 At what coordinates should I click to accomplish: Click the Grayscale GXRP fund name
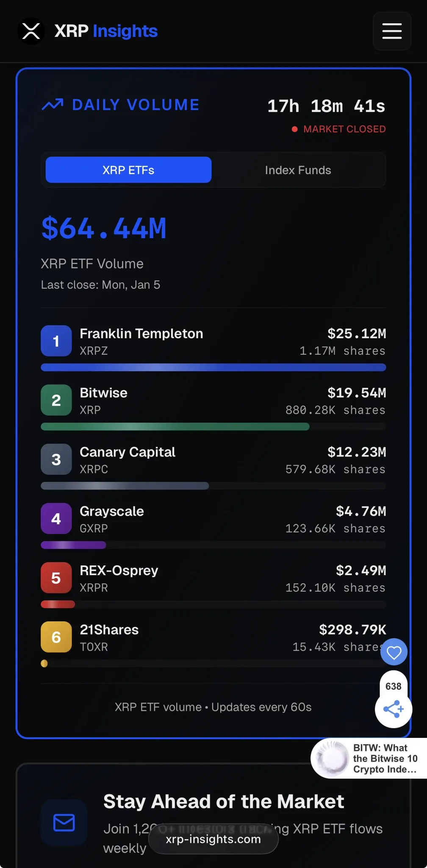tap(112, 512)
